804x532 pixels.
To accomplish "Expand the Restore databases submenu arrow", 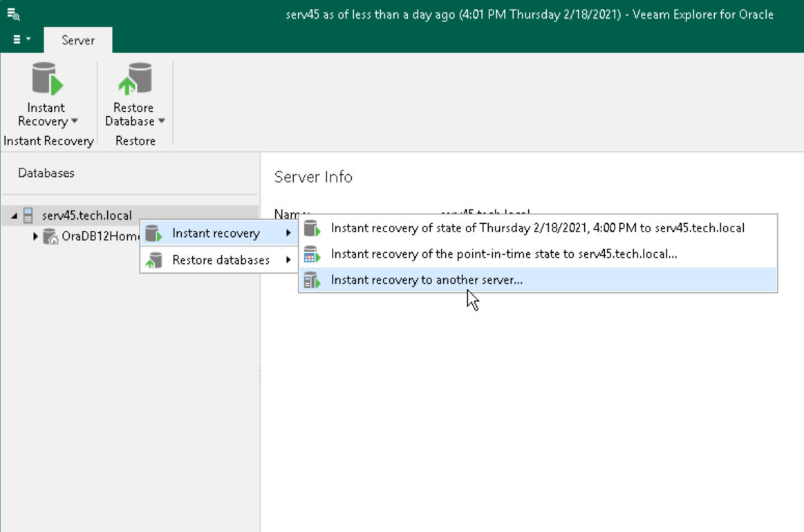I will [x=289, y=260].
